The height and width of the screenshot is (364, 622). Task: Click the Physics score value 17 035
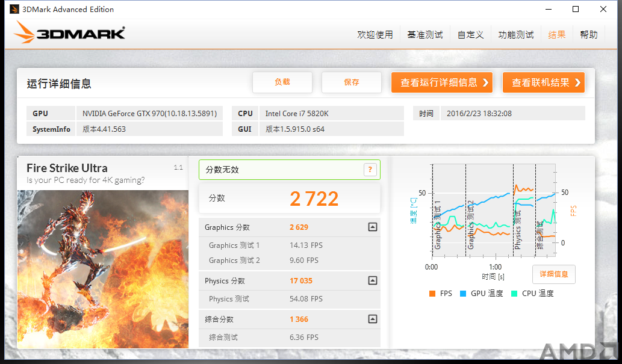[x=301, y=281]
